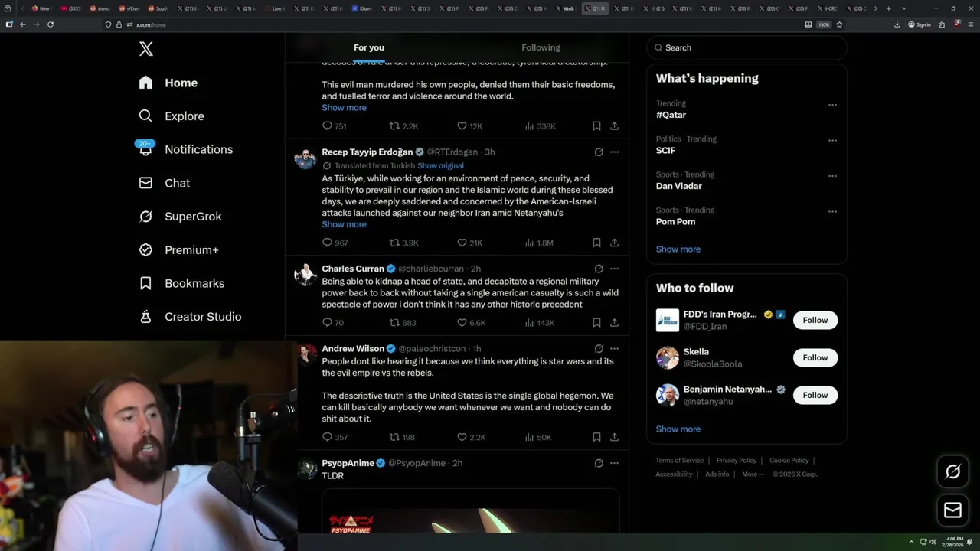Repost Andrew Wilson's post

pyautogui.click(x=402, y=437)
